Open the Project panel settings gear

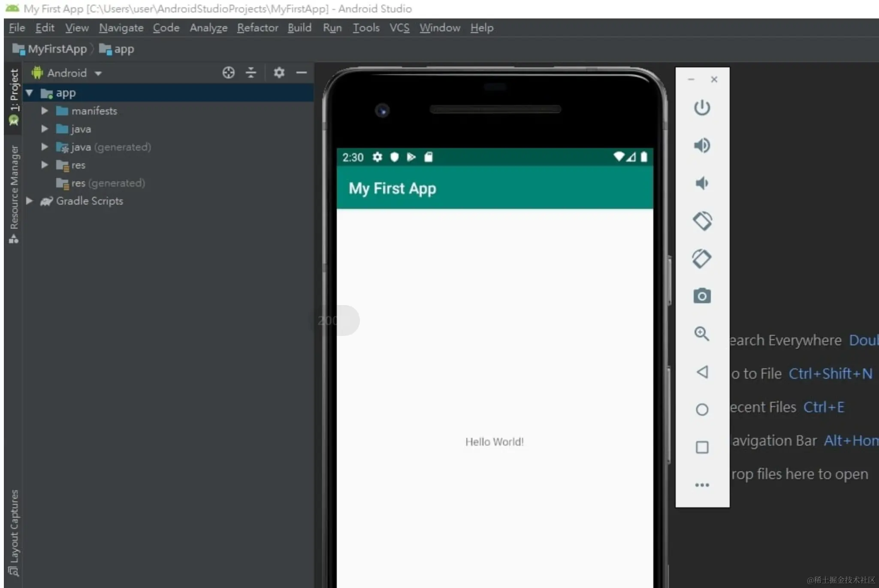click(x=279, y=72)
